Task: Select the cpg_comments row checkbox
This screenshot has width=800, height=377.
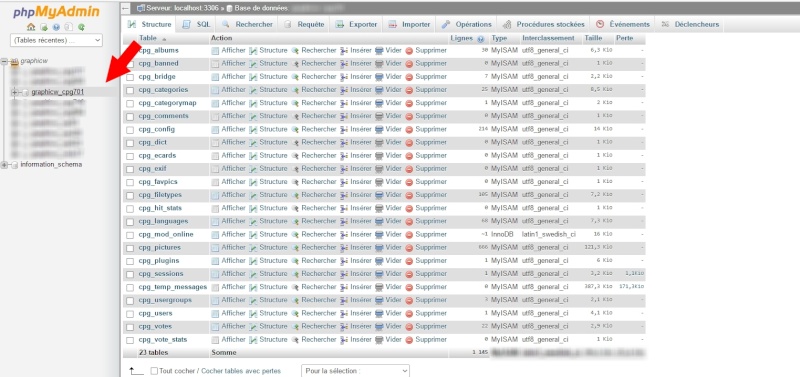Action: point(130,117)
